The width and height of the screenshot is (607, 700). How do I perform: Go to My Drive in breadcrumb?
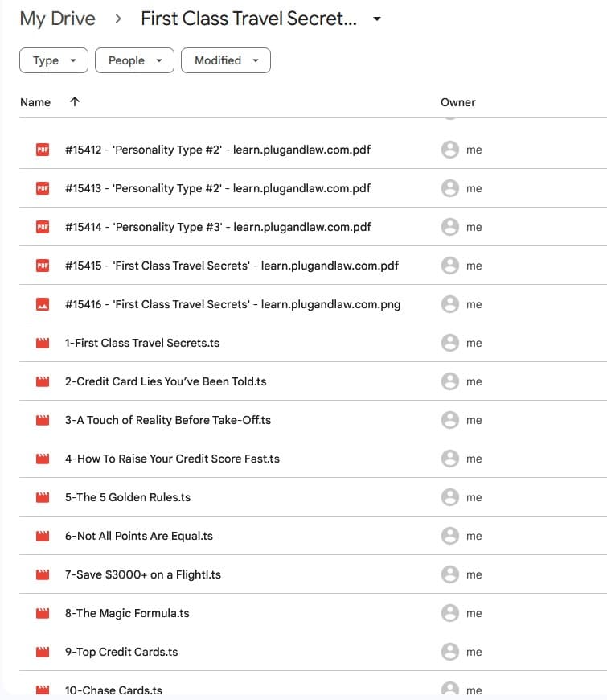(x=57, y=19)
